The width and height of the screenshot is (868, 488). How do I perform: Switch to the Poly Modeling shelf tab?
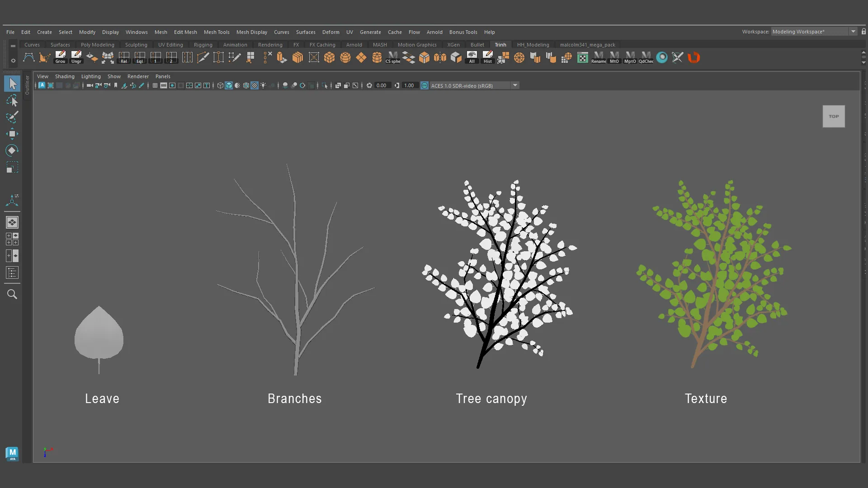[x=97, y=45]
